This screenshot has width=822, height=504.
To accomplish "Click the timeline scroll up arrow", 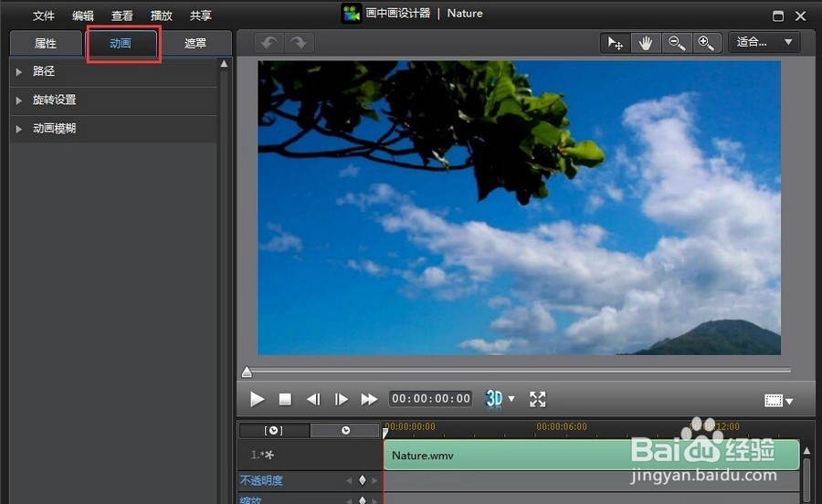I will 806,450.
